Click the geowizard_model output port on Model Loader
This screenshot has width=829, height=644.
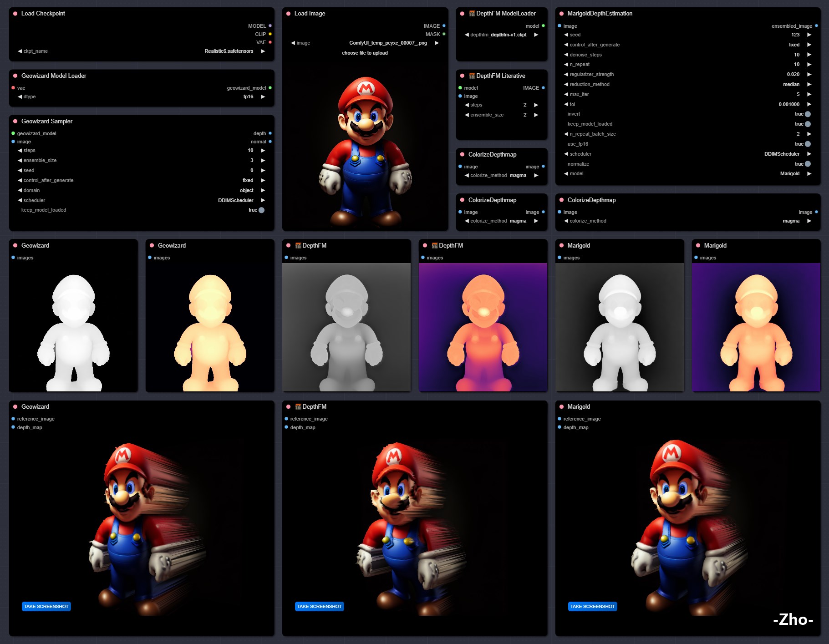tap(270, 88)
